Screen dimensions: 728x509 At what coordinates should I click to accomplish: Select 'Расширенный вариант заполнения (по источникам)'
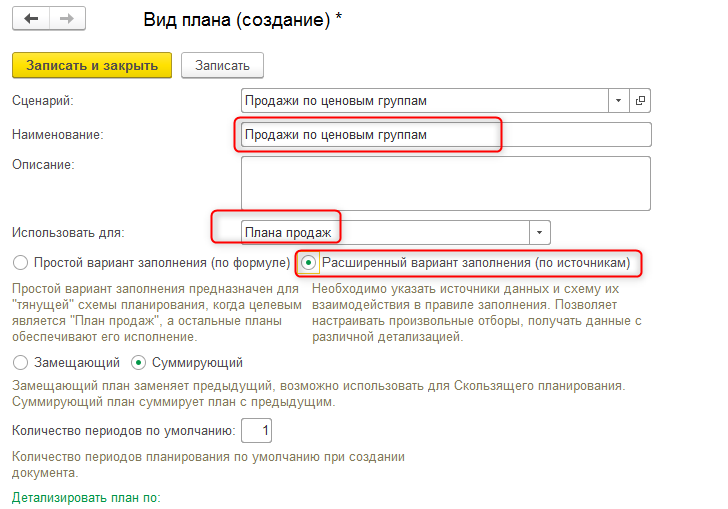(x=310, y=263)
